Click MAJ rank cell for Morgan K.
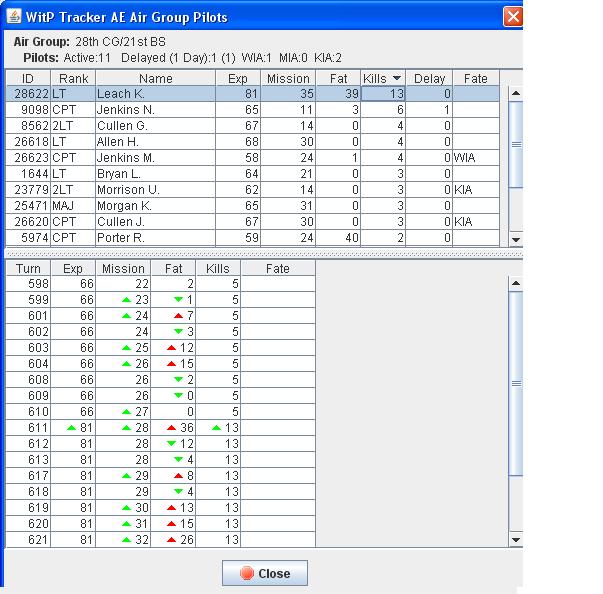The image size is (603, 594). click(73, 206)
